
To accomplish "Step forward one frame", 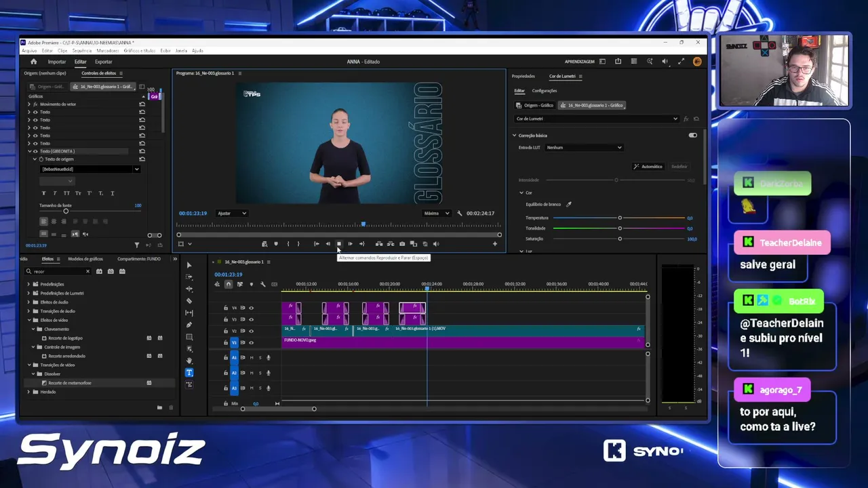I will [350, 244].
